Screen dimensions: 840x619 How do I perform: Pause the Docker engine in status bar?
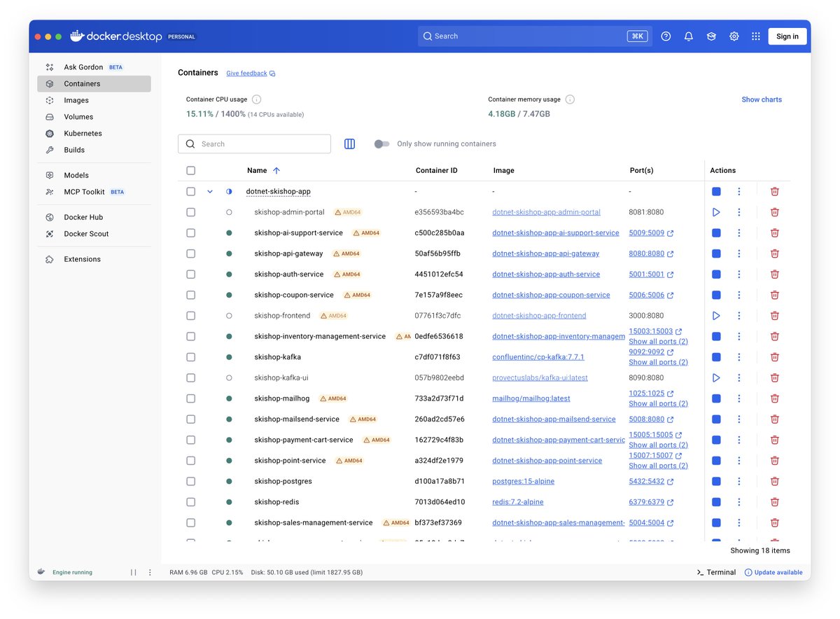point(133,572)
